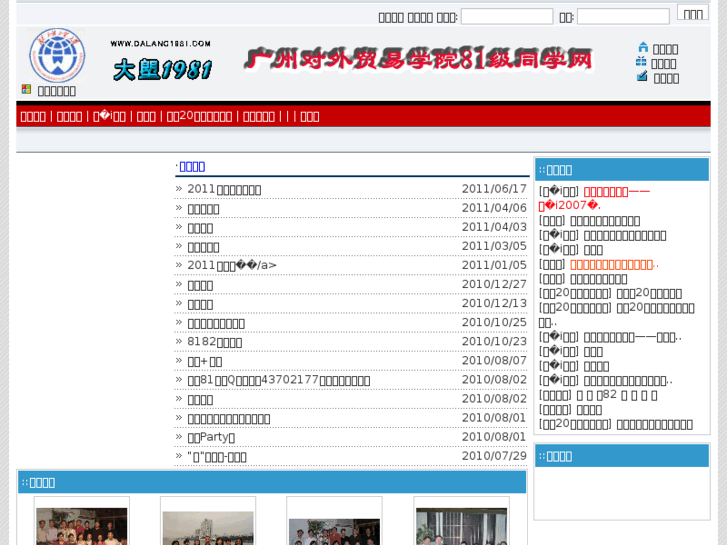Click the header link beside the gift-box icon
727x545 pixels.
point(663,64)
